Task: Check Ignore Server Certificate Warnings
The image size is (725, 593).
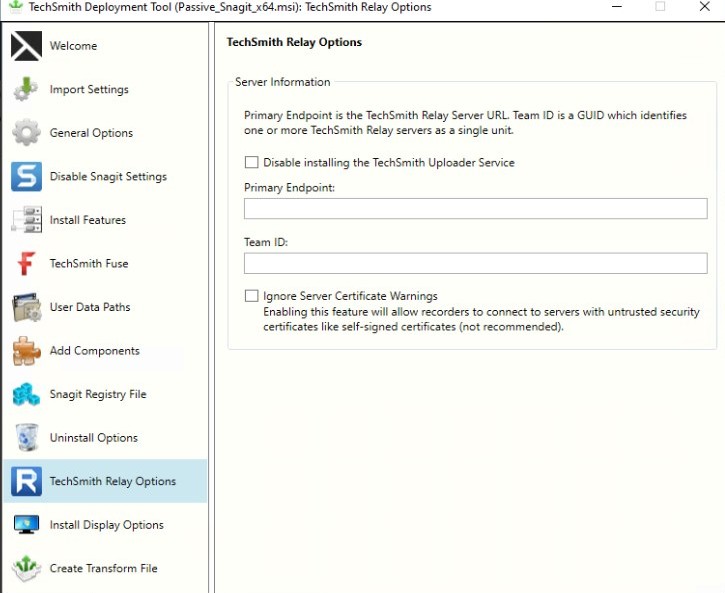Action: [252, 296]
